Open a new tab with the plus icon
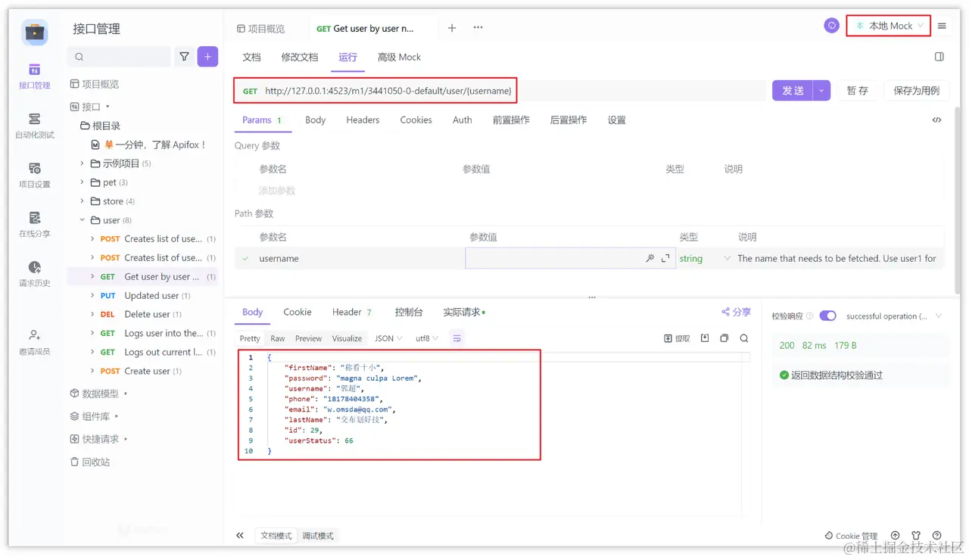This screenshot has width=969, height=560. 452,28
